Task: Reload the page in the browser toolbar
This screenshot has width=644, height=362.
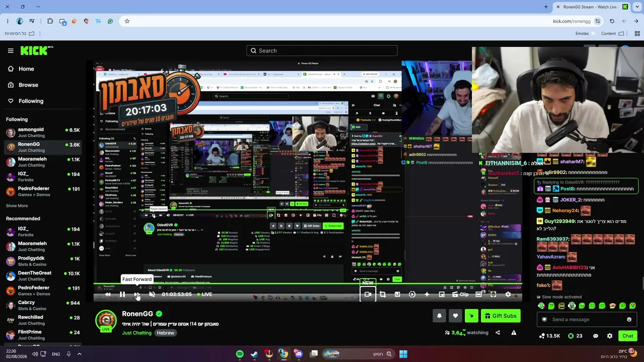Action: click(x=612, y=21)
